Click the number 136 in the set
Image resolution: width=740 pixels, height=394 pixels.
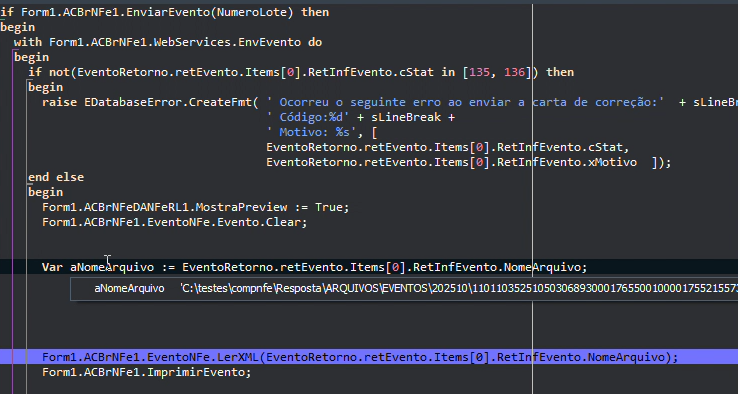514,72
